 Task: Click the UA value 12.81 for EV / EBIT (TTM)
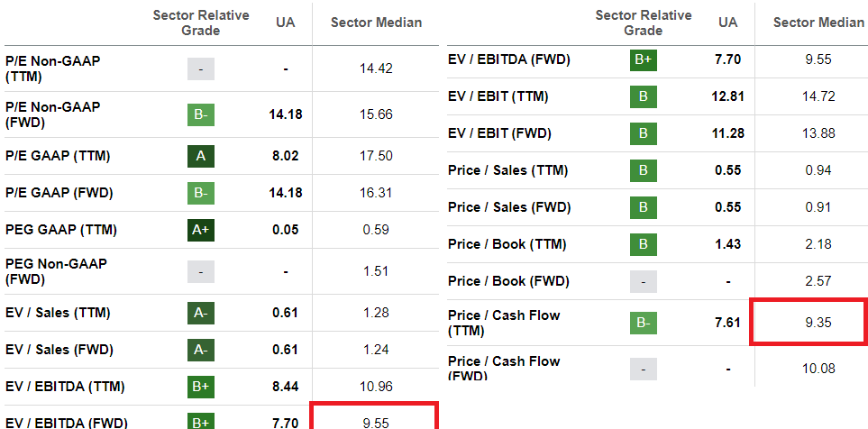click(x=727, y=96)
